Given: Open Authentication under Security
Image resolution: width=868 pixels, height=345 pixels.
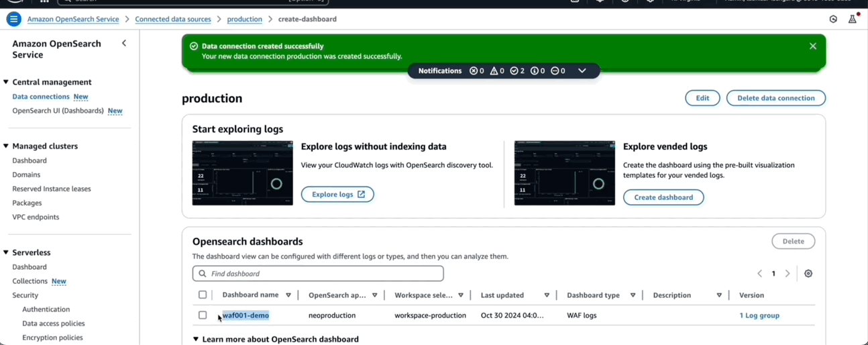Looking at the screenshot, I should pyautogui.click(x=46, y=309).
